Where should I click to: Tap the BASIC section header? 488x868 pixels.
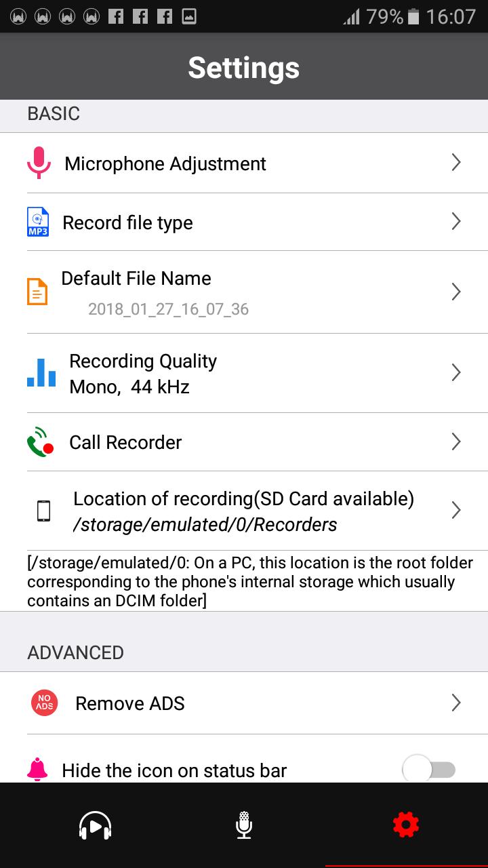point(54,114)
